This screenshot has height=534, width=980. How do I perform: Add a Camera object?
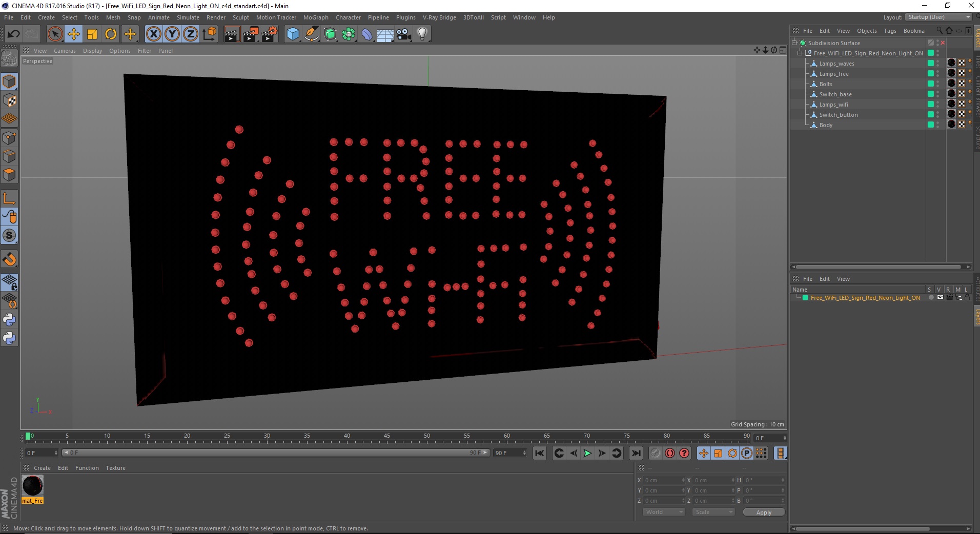tap(404, 34)
